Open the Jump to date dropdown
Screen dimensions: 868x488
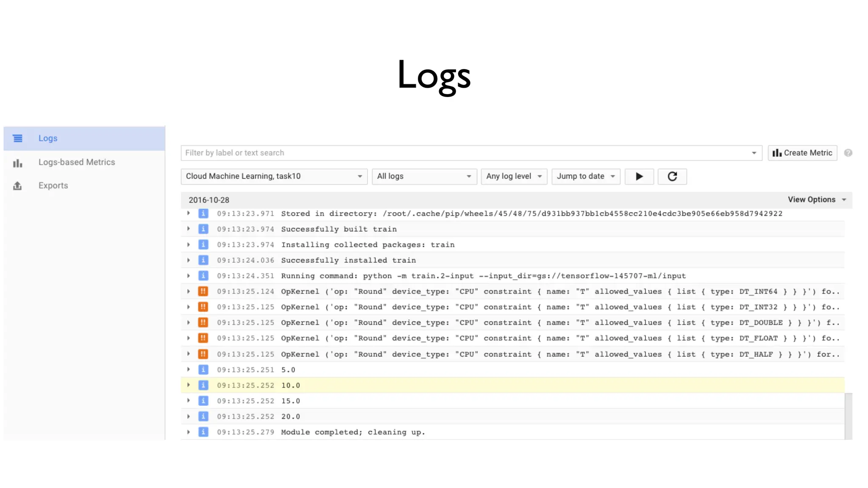(586, 177)
